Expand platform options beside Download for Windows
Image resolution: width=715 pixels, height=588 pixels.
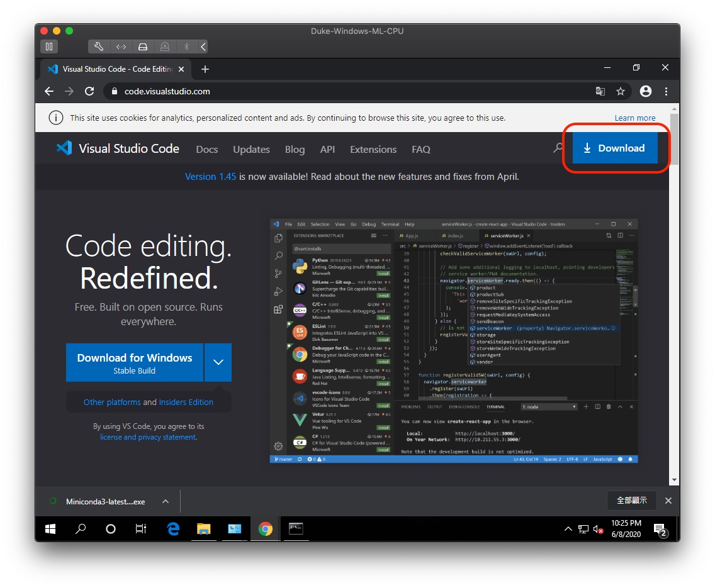coord(218,362)
